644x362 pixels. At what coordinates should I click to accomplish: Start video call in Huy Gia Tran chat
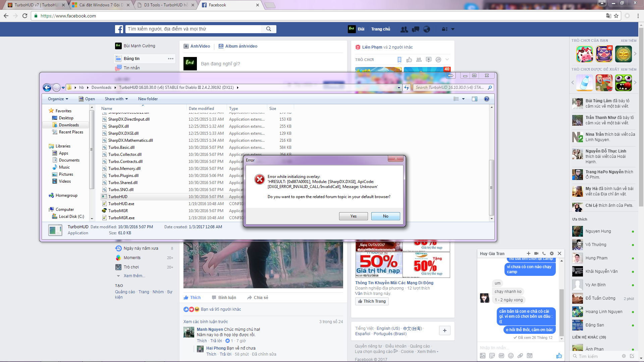[536, 254]
